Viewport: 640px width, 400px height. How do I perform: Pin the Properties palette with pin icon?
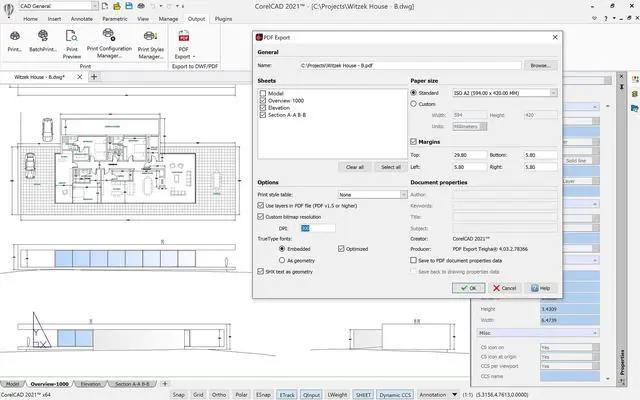click(x=622, y=87)
